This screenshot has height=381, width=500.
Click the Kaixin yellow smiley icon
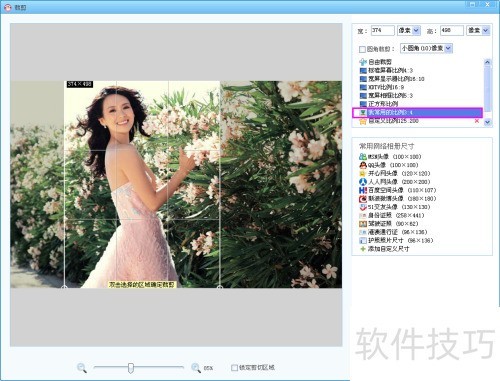[x=363, y=173]
